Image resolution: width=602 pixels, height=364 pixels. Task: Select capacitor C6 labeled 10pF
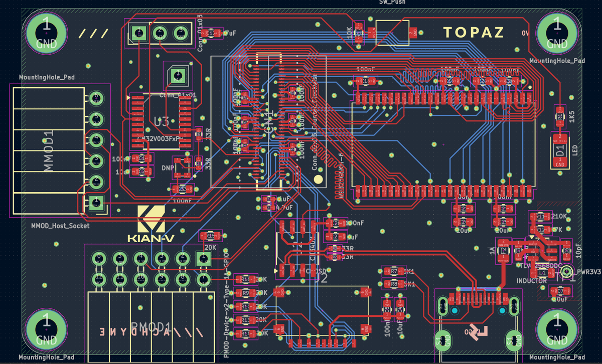(x=566, y=250)
